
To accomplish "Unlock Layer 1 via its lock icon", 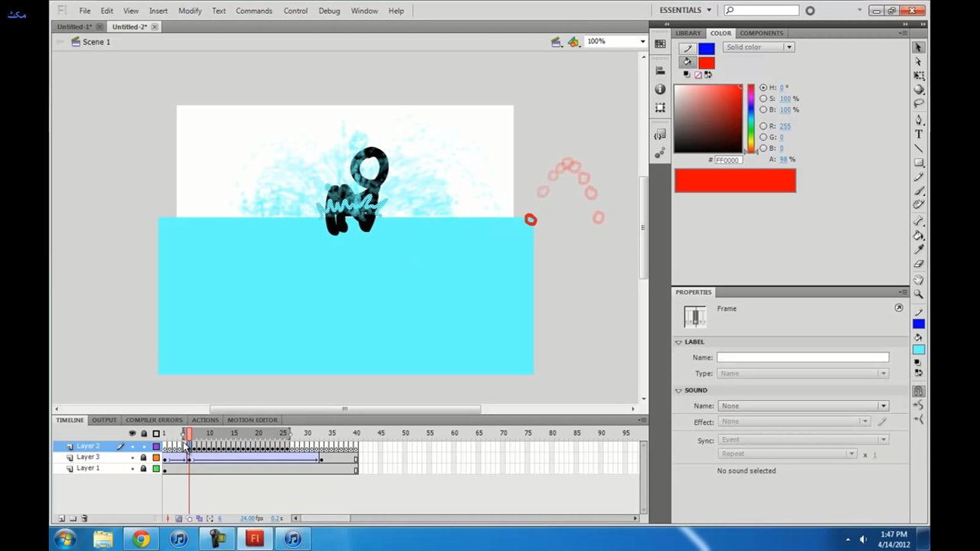I will click(143, 468).
